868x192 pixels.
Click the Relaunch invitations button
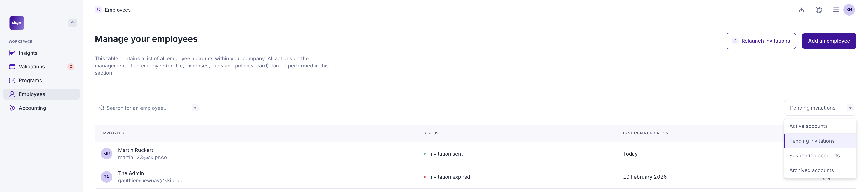[x=760, y=41]
